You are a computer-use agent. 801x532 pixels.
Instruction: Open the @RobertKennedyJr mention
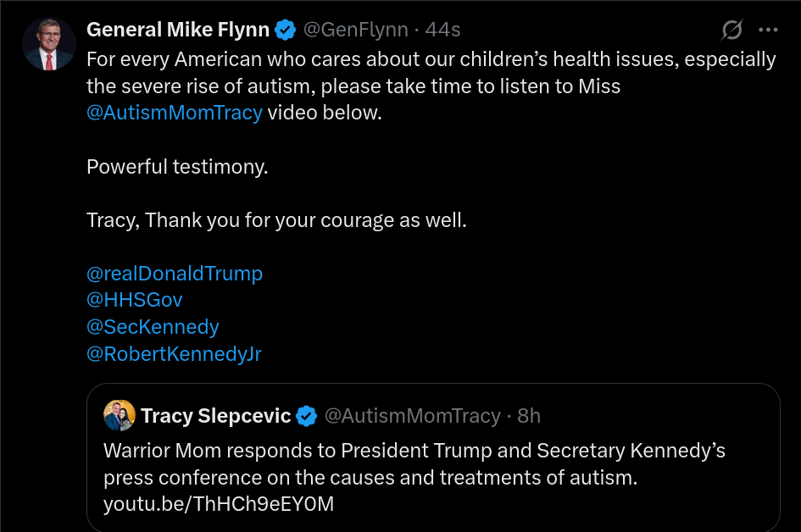coord(174,354)
